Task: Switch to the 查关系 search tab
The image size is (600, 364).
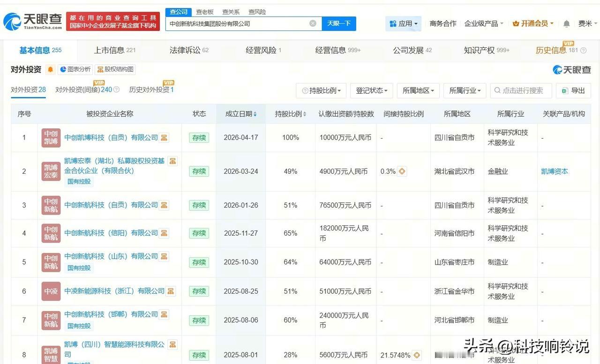Action: 231,12
